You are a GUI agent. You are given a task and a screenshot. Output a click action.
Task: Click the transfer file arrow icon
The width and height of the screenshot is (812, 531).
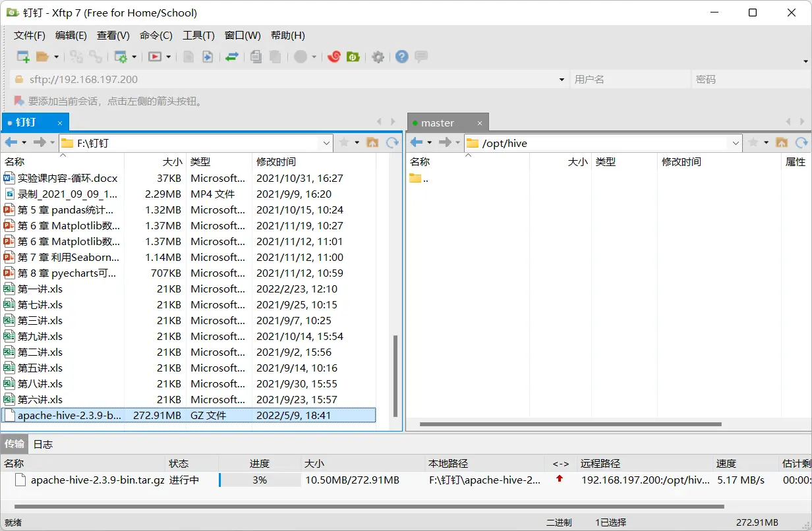(208, 57)
